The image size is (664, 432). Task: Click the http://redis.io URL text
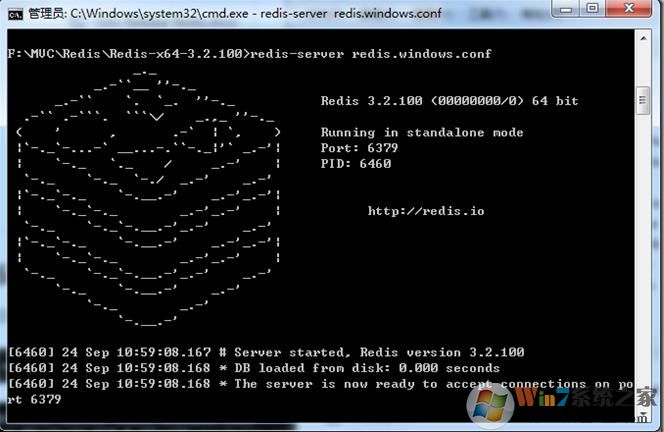click(x=425, y=211)
